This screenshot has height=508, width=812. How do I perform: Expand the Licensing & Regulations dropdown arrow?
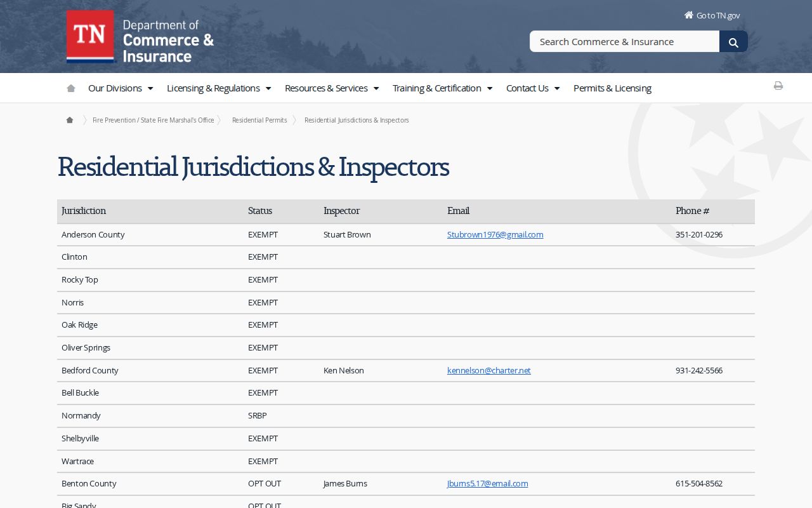pyautogui.click(x=268, y=88)
